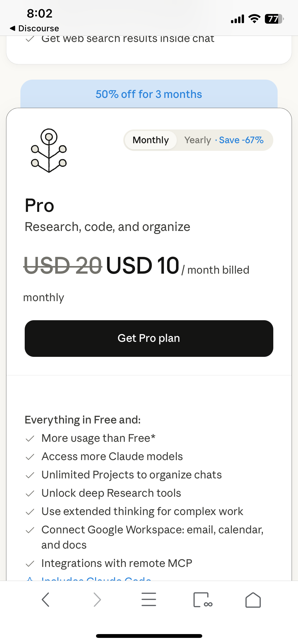Tap the battery status indicator
298x644 pixels.
tap(274, 19)
